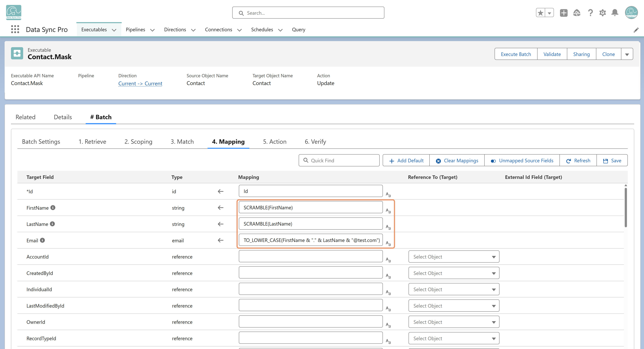644x349 pixels.
Task: Click the Execute Batch button
Action: click(x=516, y=54)
